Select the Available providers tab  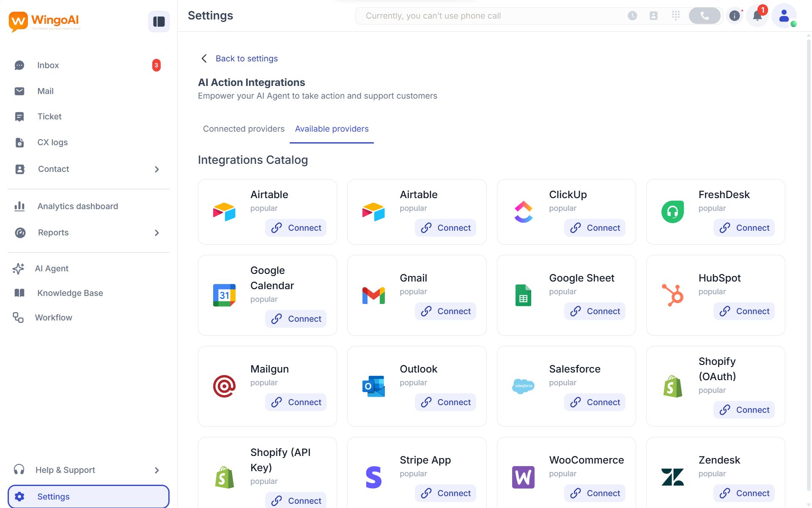click(332, 129)
